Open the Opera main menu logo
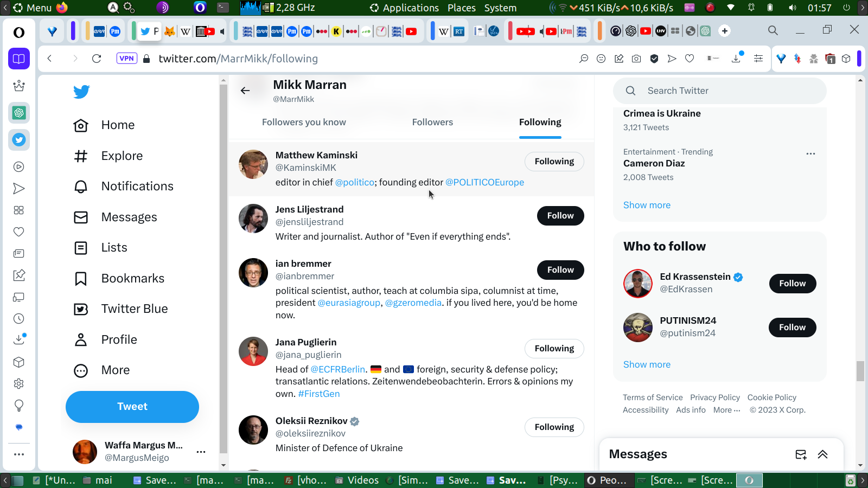868x488 pixels. pos(19,33)
